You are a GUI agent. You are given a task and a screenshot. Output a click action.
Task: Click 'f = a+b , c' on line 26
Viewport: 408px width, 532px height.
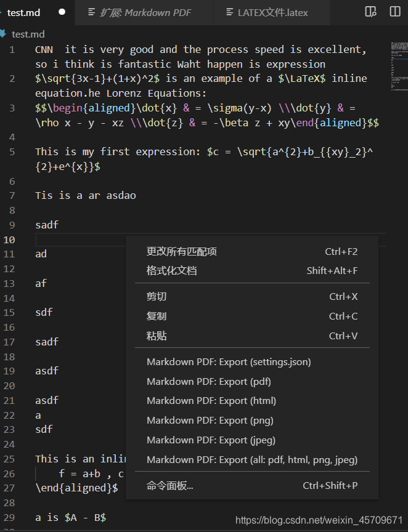pyautogui.click(x=91, y=474)
